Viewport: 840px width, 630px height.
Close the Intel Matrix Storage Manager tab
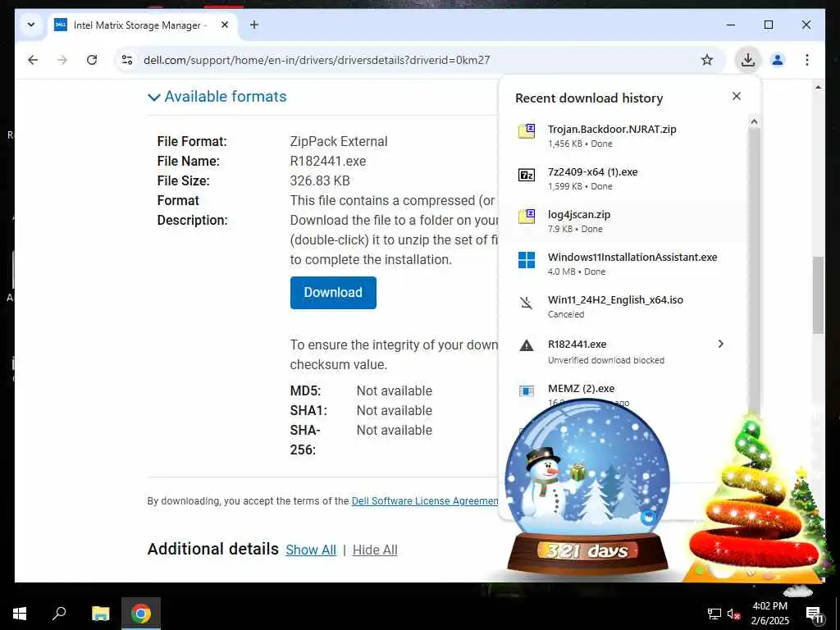coord(225,25)
